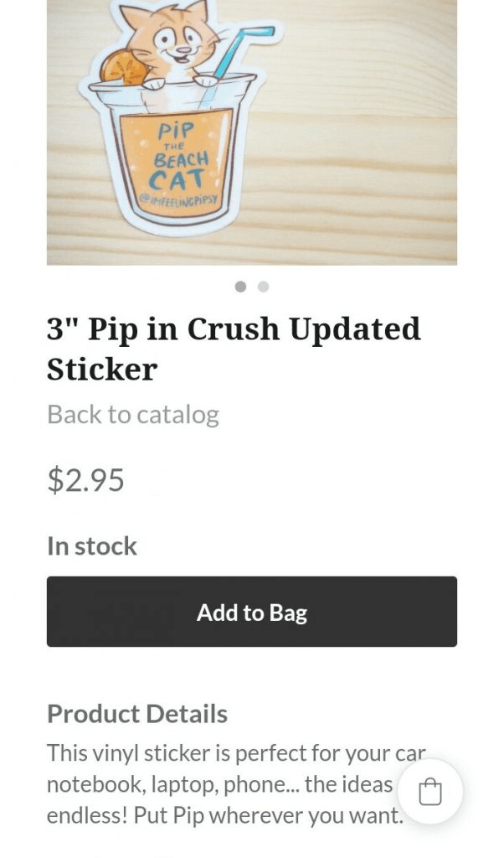Follow the Back to catalog link

132,414
